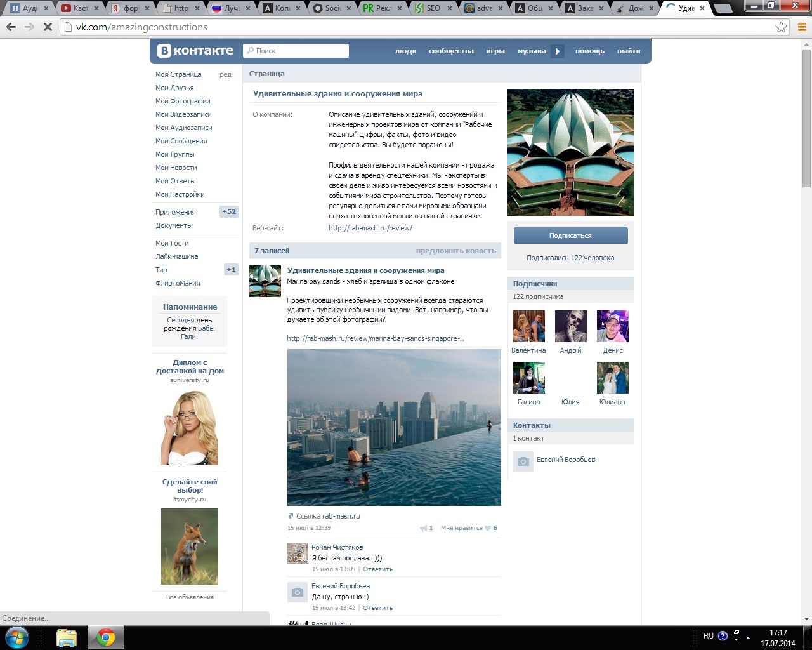
Task: Click Евгений Воробьев camera avatar in Контакты
Action: (523, 461)
